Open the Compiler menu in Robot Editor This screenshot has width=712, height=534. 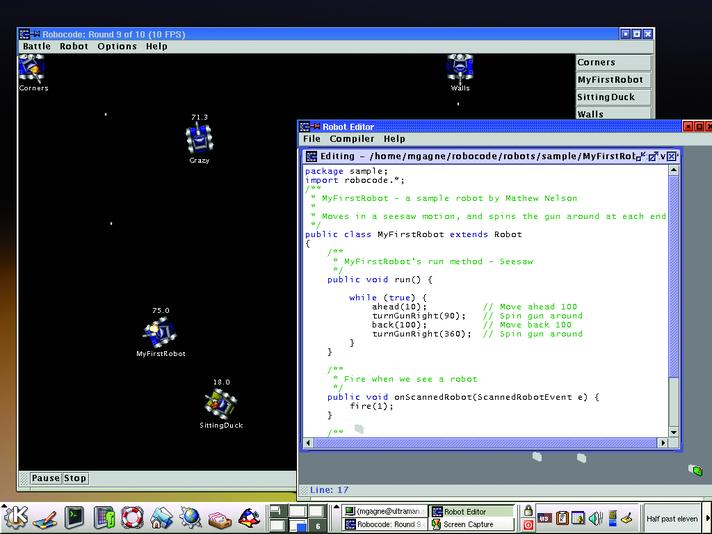pos(351,139)
